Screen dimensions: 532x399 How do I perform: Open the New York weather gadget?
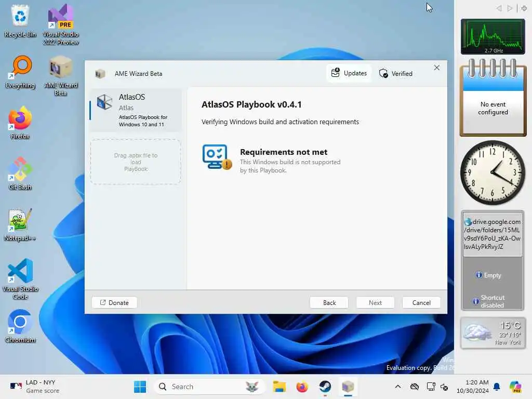[x=493, y=333]
